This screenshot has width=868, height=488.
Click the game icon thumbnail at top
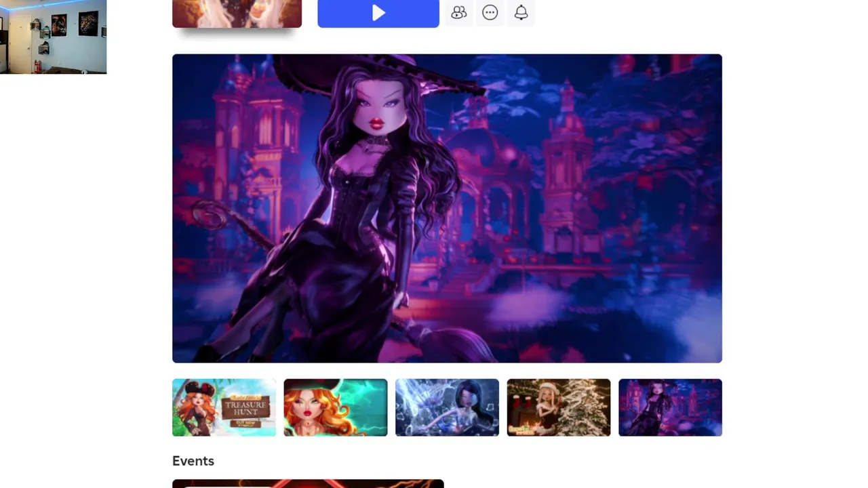[x=237, y=13]
